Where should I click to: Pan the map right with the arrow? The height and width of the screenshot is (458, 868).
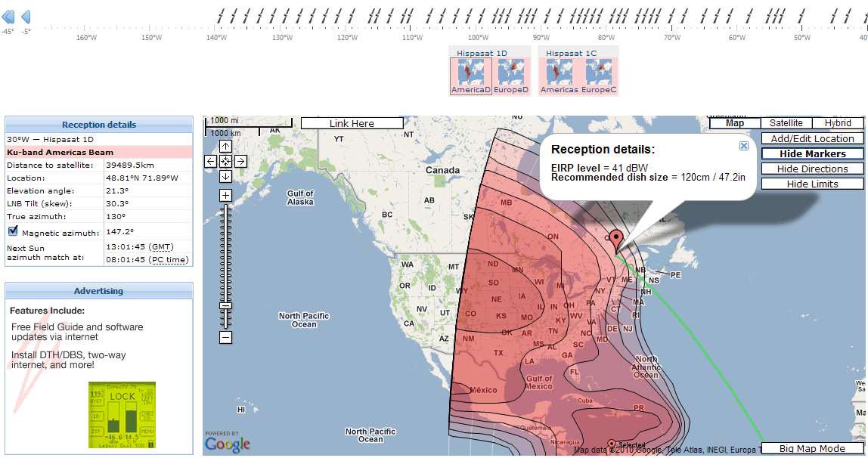(240, 161)
